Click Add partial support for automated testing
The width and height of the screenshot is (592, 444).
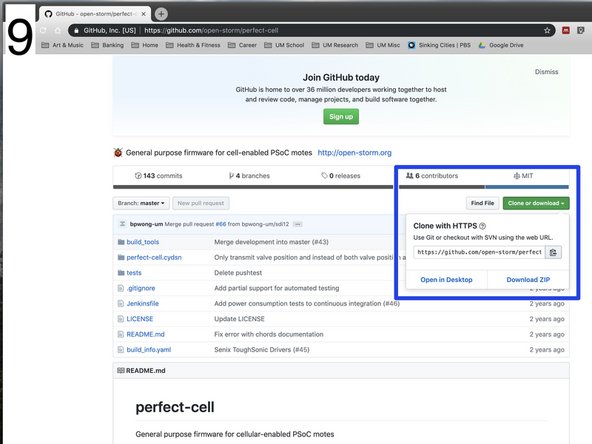pos(276,288)
